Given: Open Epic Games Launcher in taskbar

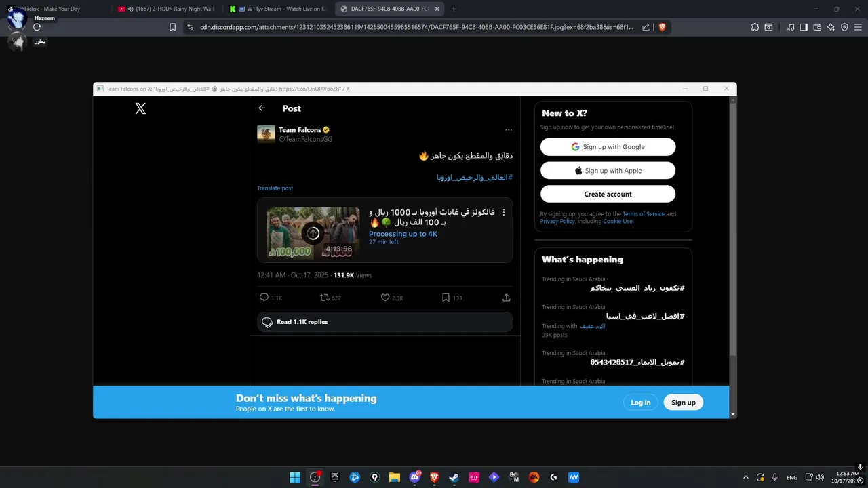Looking at the screenshot, I should [x=335, y=477].
